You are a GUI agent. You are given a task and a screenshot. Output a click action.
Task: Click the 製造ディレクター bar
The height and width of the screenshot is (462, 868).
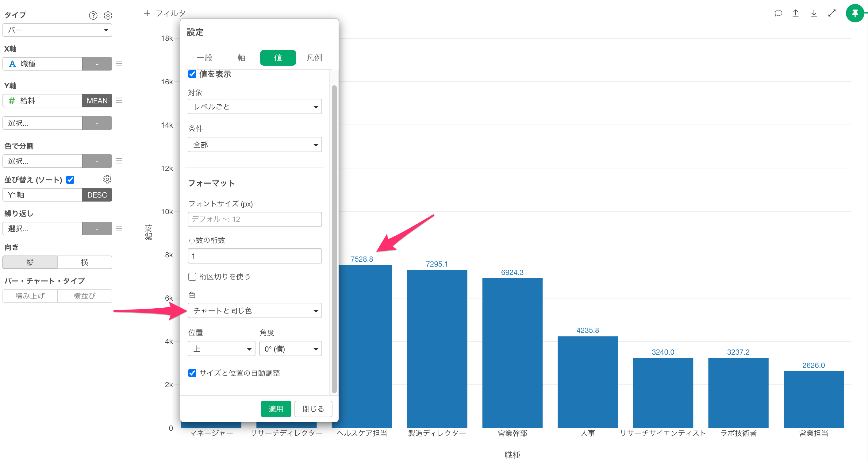click(437, 349)
